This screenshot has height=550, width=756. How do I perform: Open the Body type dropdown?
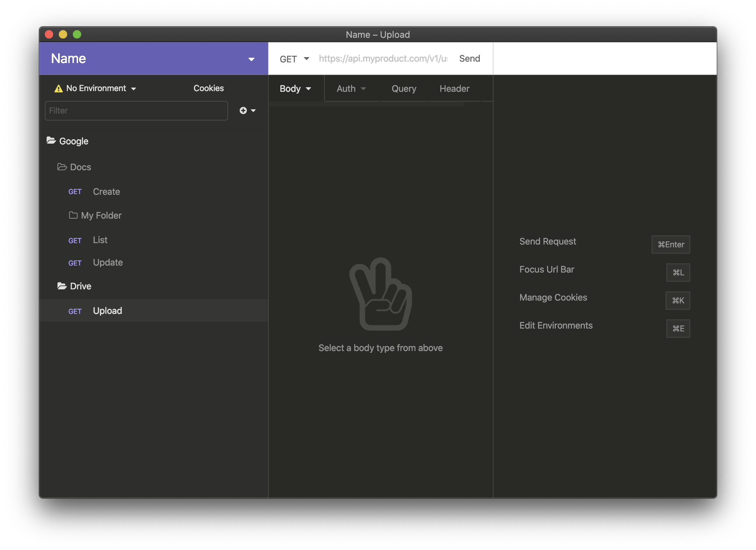(295, 89)
